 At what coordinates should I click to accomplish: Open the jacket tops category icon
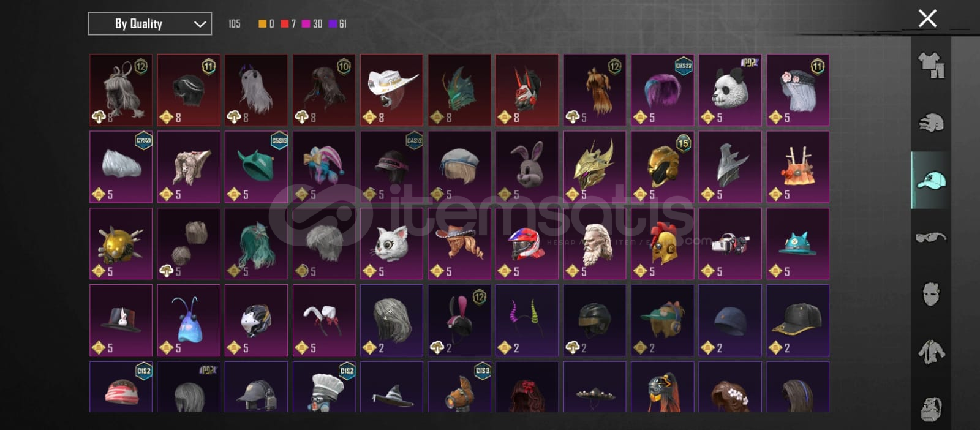pos(931,352)
